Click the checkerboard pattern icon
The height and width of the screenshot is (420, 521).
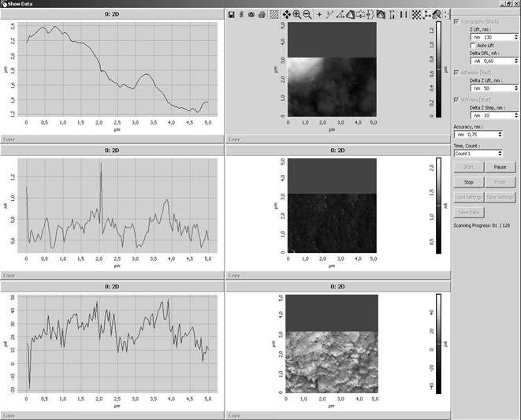(x=416, y=14)
